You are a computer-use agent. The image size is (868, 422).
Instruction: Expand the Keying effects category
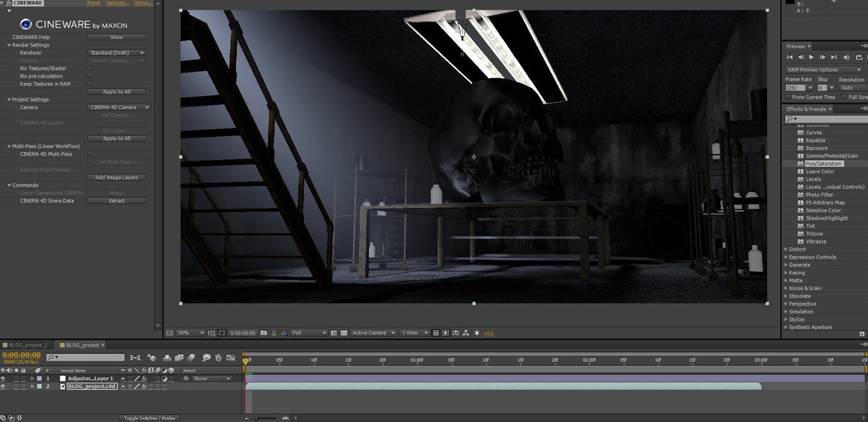[786, 273]
